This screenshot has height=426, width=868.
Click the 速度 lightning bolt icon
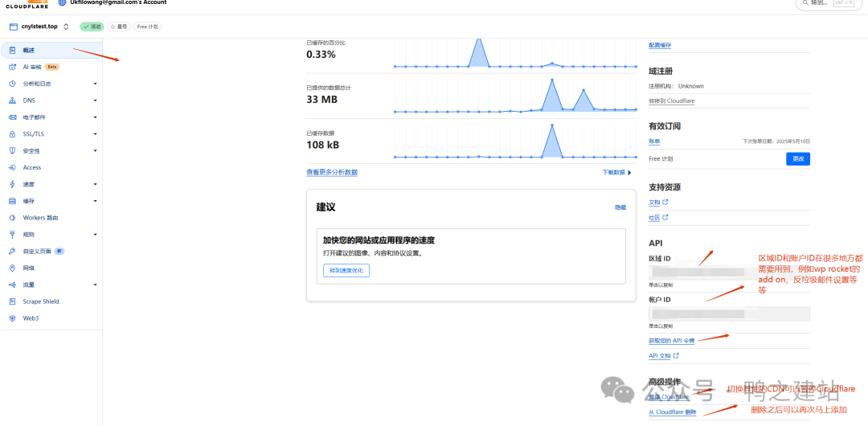(x=12, y=184)
